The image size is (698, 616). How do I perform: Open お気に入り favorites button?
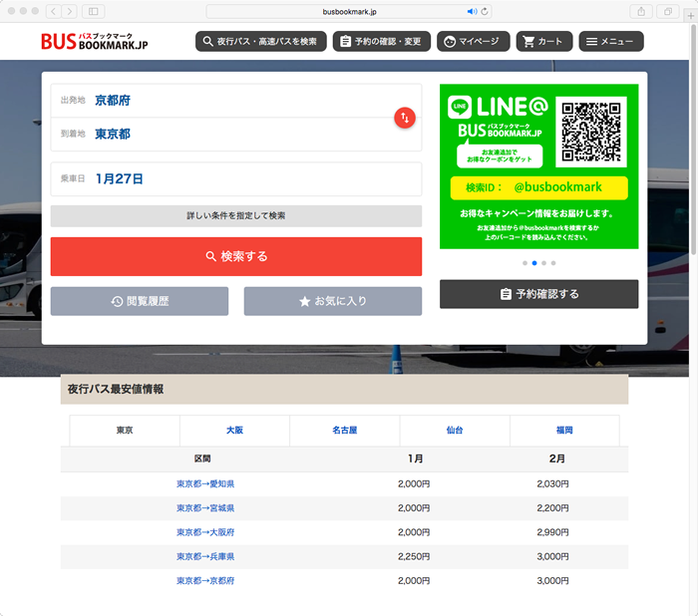click(332, 301)
